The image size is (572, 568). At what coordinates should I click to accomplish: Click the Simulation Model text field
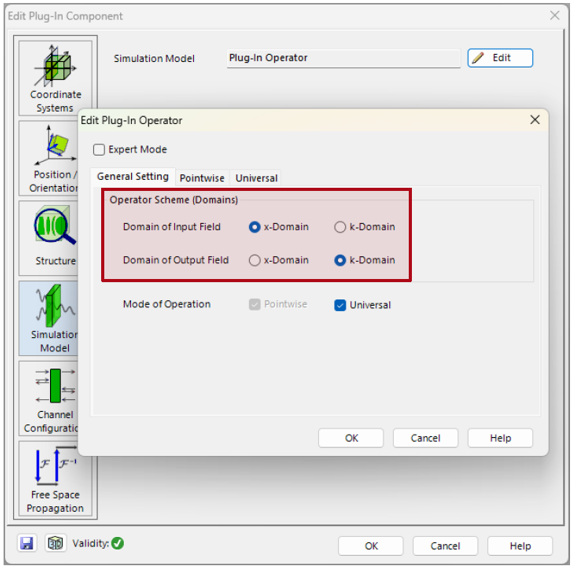(x=343, y=58)
